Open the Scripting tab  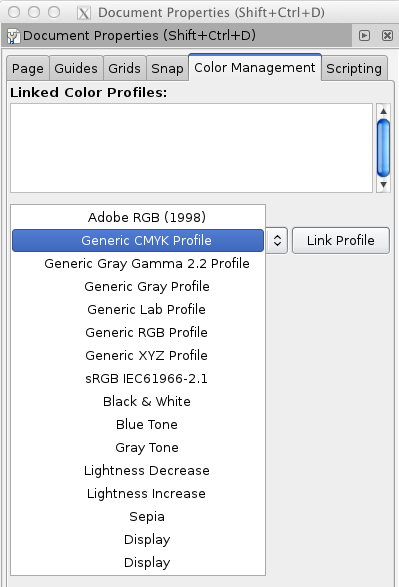point(354,69)
